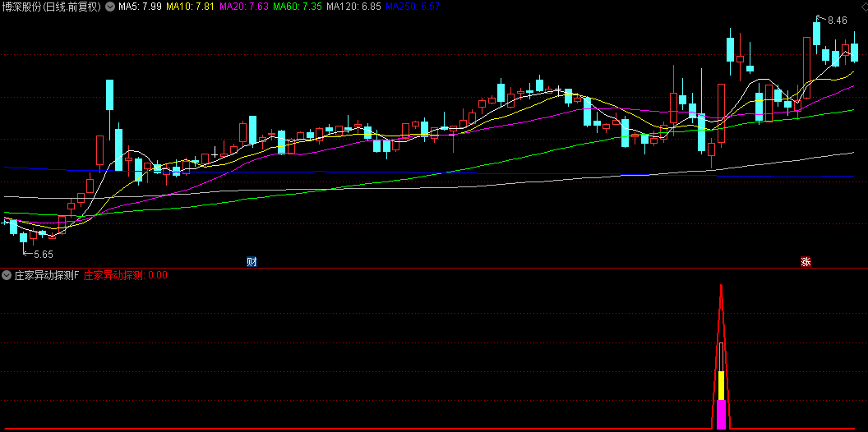Click the 财 financial marker icon
Image resolution: width=868 pixels, height=432 pixels.
click(252, 262)
